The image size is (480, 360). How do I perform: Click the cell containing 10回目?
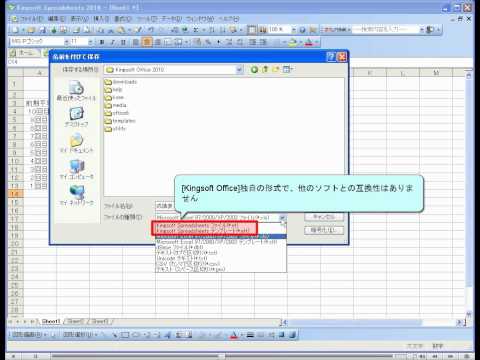pos(38,111)
